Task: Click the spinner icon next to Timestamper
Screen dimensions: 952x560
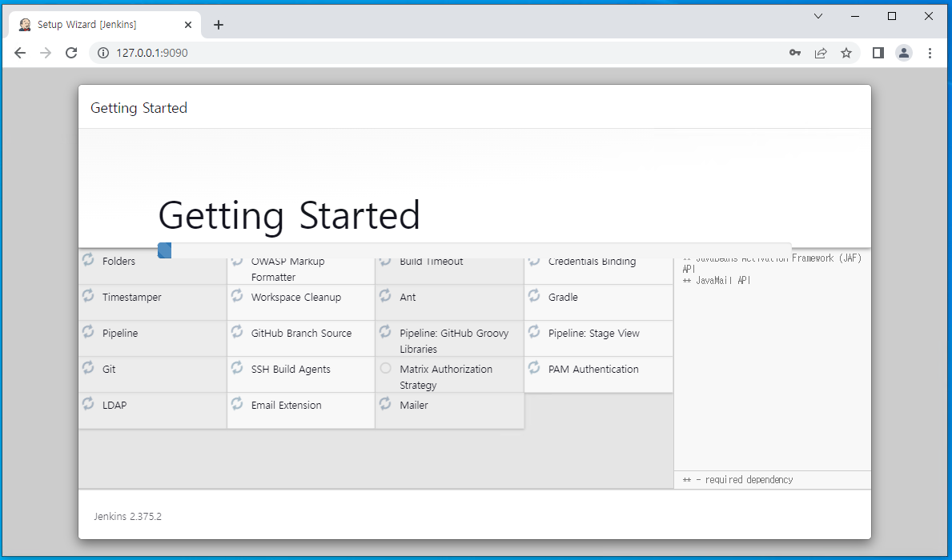Action: point(88,295)
